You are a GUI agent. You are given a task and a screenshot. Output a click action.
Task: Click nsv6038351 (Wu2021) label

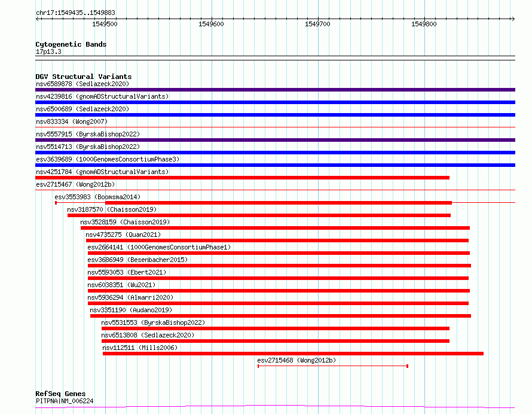(x=121, y=285)
